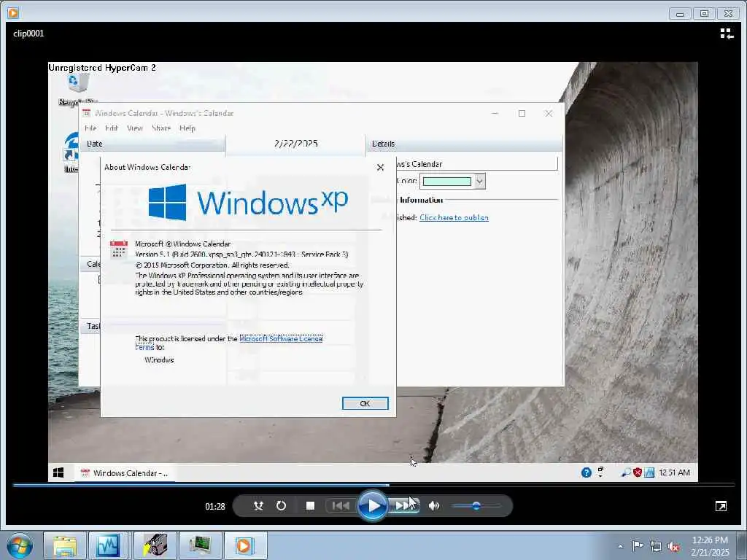Click the blue help icon in recorded tray
This screenshot has width=747, height=560.
tap(587, 472)
